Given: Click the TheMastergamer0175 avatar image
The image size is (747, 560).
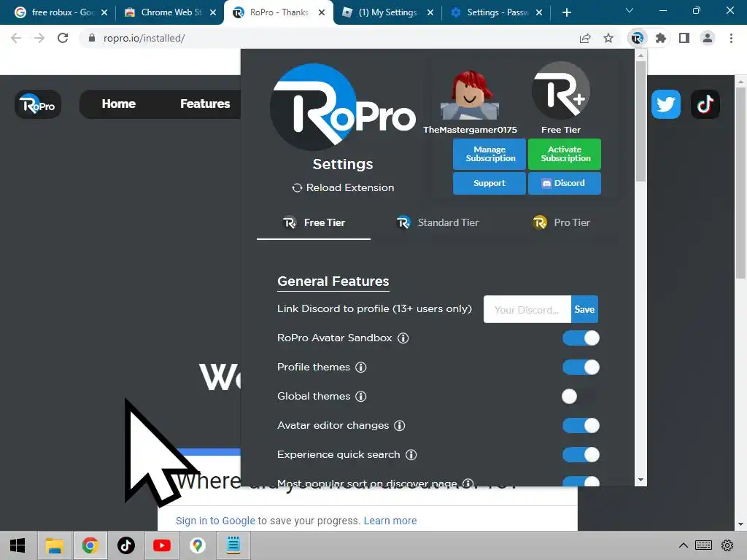Looking at the screenshot, I should (x=470, y=94).
